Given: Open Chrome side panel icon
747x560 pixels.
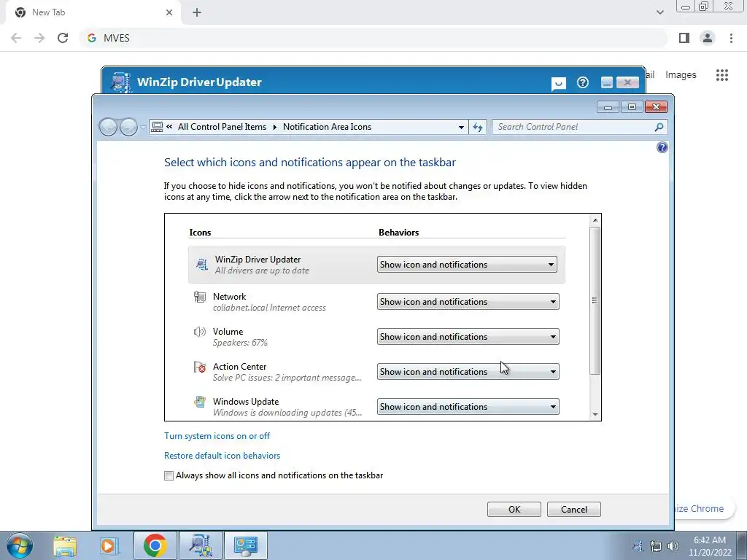Looking at the screenshot, I should pos(684,38).
